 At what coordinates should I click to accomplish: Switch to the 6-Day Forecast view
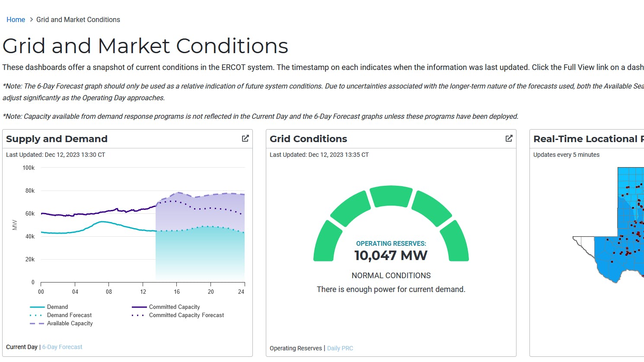62,347
